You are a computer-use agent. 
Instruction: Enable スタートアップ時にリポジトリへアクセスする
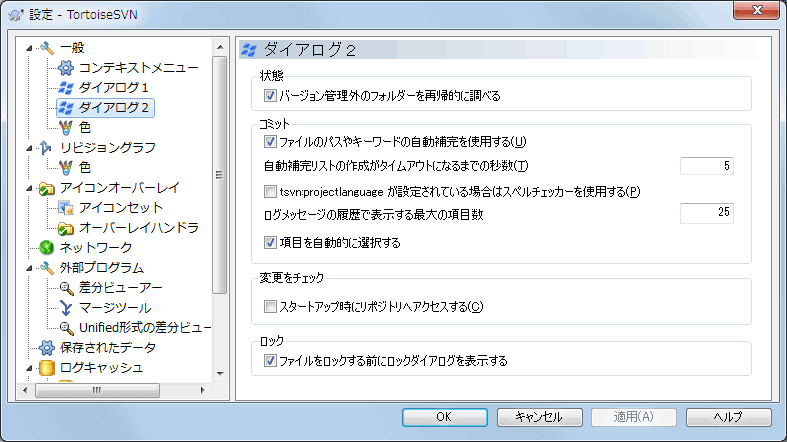coord(270,306)
